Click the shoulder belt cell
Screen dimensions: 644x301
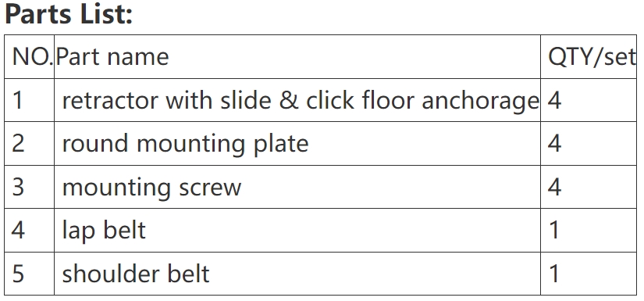click(x=297, y=274)
